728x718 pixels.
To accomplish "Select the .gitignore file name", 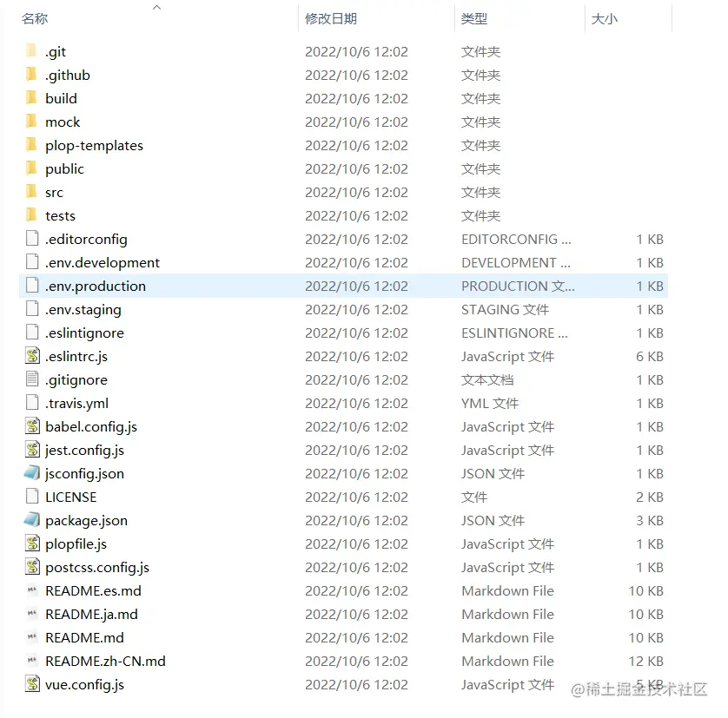I will pyautogui.click(x=76, y=379).
